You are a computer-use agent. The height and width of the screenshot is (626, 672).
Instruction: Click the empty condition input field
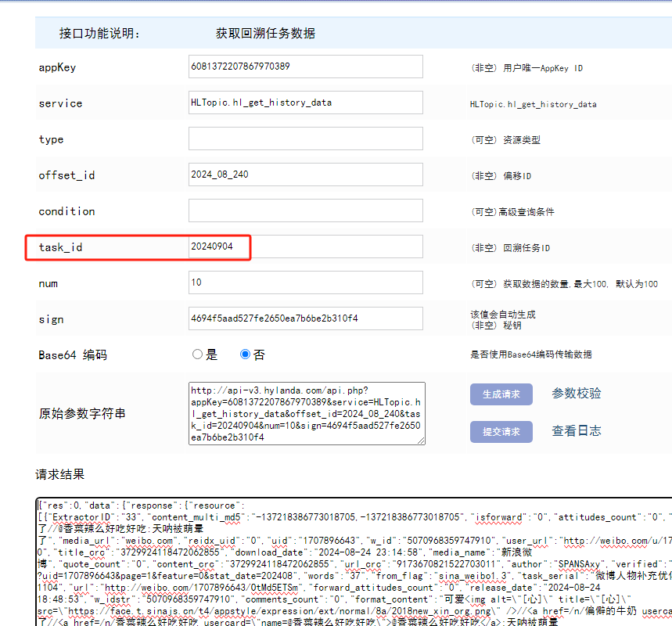click(305, 211)
